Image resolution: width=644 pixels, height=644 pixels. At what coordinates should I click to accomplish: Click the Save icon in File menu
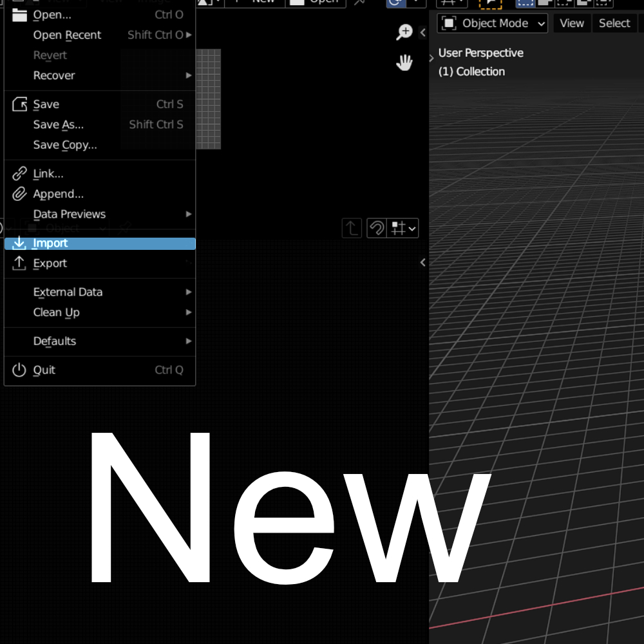pyautogui.click(x=19, y=104)
